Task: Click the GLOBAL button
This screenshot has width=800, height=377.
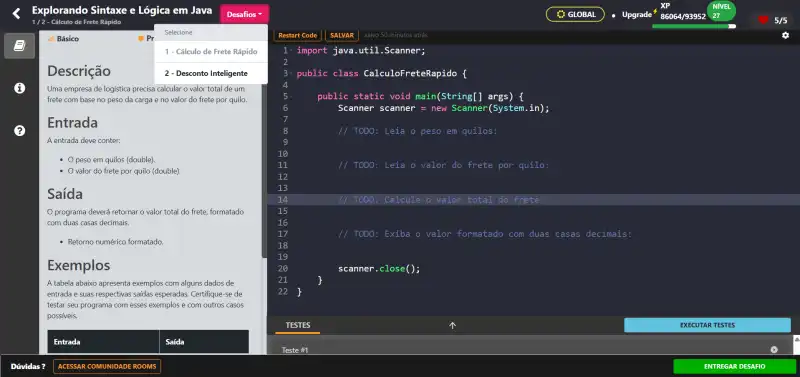Action: pos(575,14)
